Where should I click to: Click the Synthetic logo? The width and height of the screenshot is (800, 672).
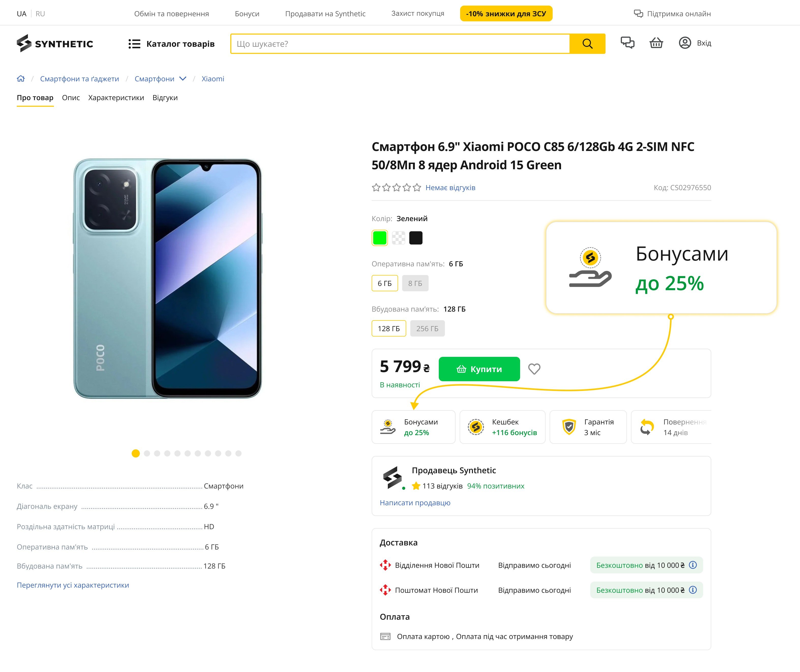(x=55, y=43)
